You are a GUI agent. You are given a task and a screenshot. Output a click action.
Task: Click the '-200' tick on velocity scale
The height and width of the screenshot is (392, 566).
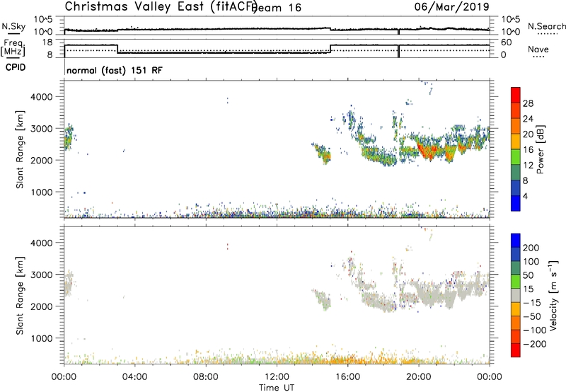535,344
